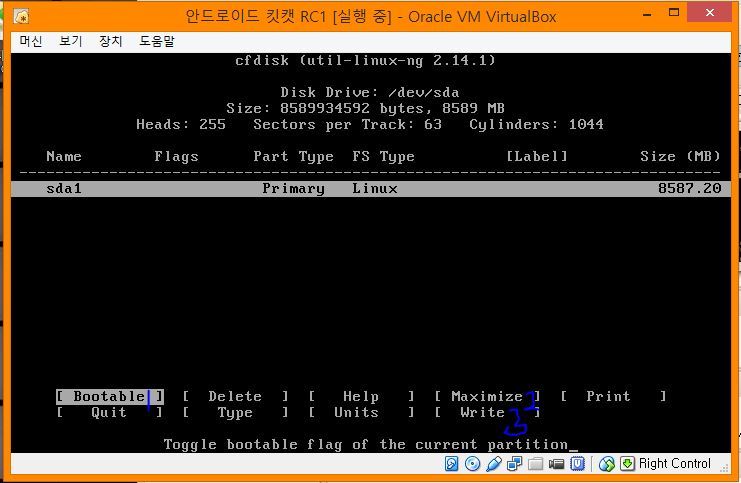Select the Type option in cfdisk

pyautogui.click(x=235, y=412)
